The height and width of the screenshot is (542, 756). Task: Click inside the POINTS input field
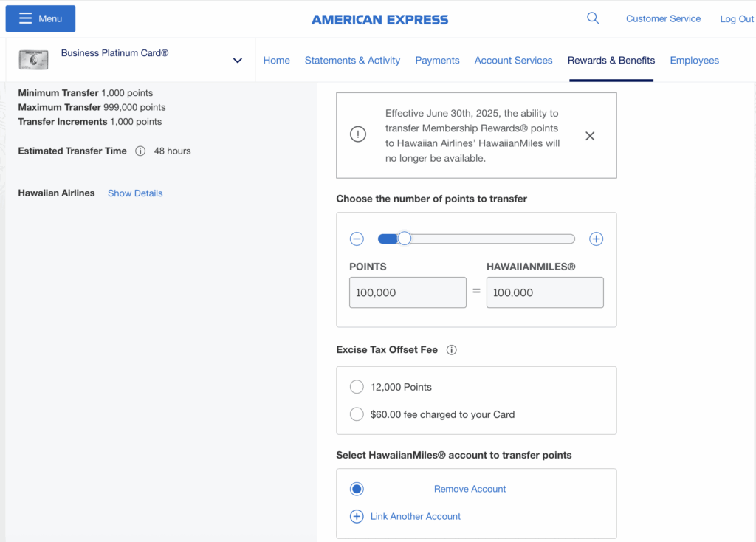[407, 292]
